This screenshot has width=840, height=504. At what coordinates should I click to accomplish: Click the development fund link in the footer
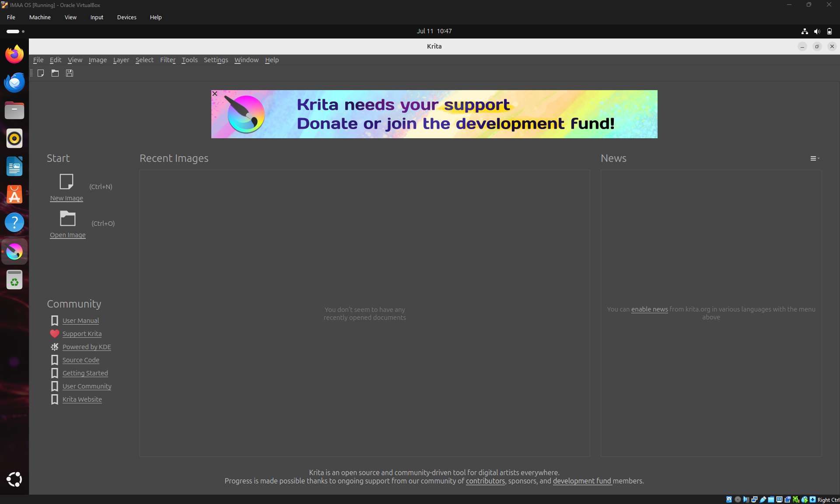pos(582,481)
